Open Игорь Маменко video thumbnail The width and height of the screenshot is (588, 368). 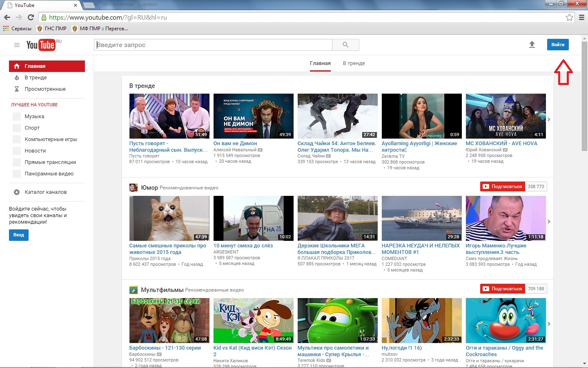(506, 218)
